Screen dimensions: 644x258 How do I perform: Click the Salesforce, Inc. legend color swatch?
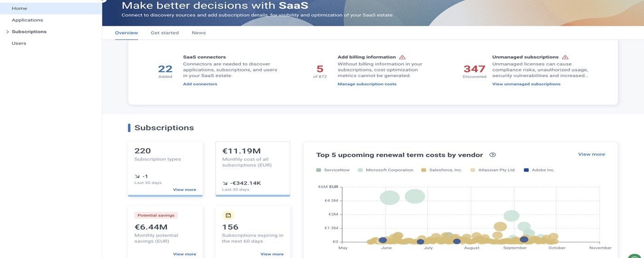click(x=424, y=170)
